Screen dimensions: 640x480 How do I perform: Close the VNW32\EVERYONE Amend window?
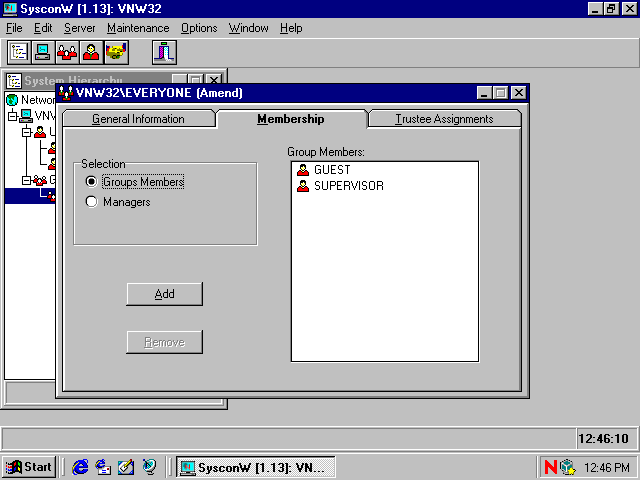pyautogui.click(x=519, y=93)
